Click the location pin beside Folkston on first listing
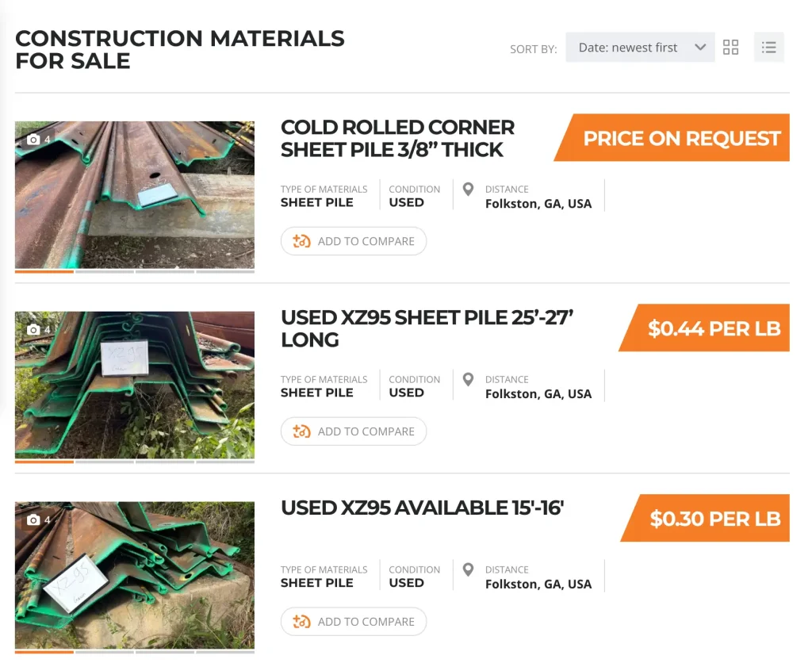This screenshot has height=663, width=812. pyautogui.click(x=468, y=190)
